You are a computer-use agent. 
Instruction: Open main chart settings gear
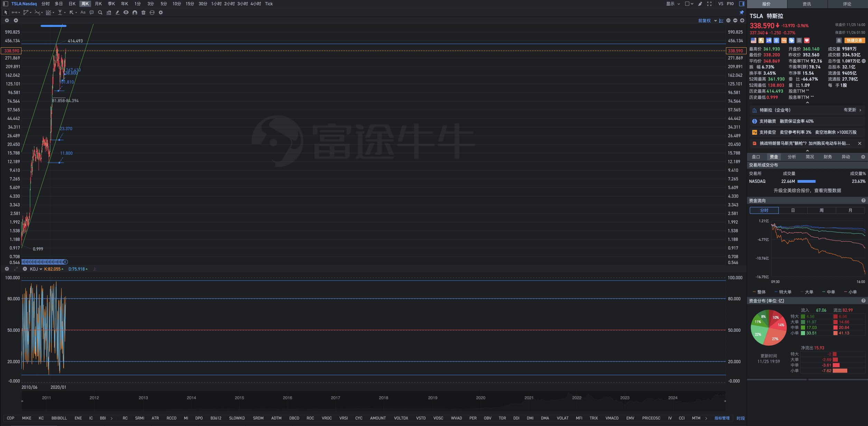click(x=7, y=20)
